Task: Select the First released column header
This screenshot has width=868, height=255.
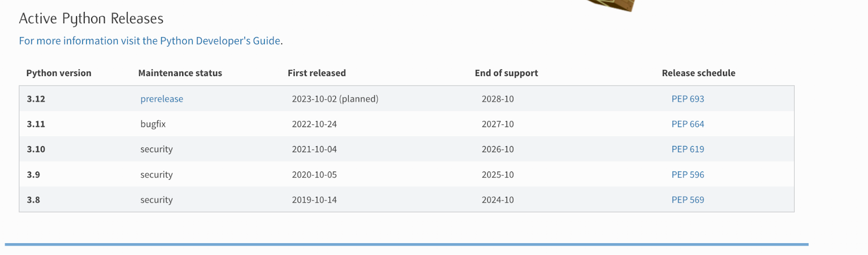Action: pyautogui.click(x=317, y=73)
